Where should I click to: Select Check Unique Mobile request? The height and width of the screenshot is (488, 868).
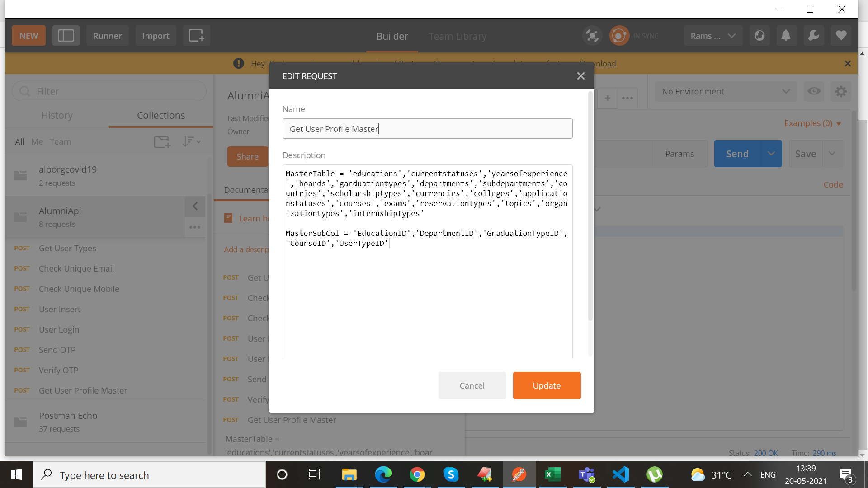79,289
